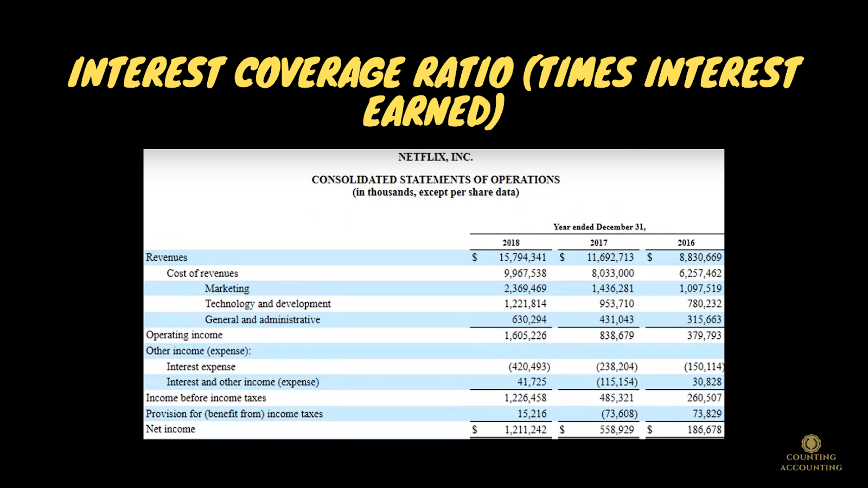Click the 2018 column header
Image resolution: width=868 pixels, height=488 pixels.
click(x=511, y=243)
